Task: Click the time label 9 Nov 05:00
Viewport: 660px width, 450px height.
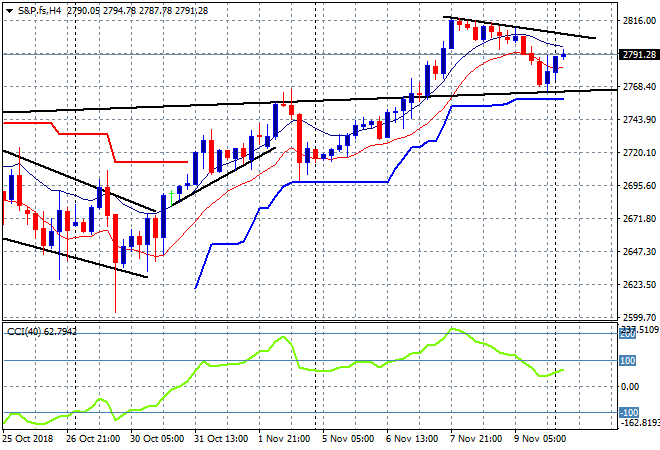Action: tap(540, 439)
